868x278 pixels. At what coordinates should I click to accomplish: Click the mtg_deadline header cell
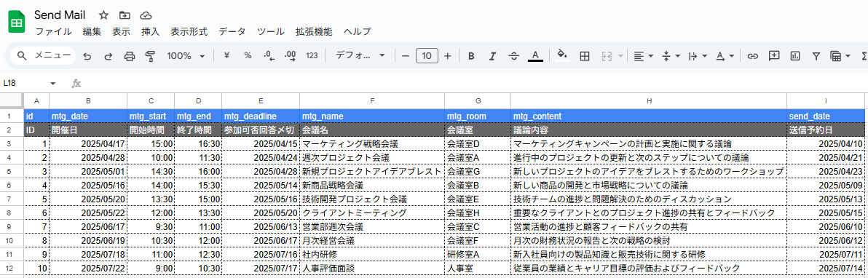click(x=261, y=116)
